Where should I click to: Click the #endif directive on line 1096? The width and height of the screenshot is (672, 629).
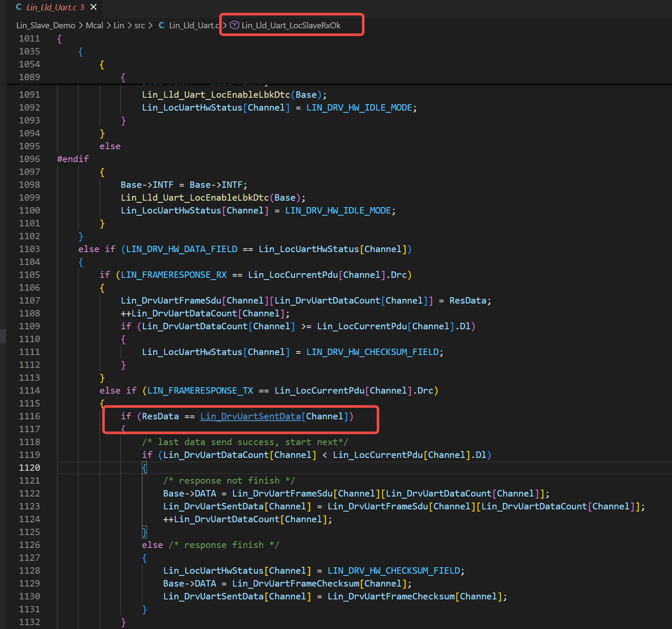point(73,159)
